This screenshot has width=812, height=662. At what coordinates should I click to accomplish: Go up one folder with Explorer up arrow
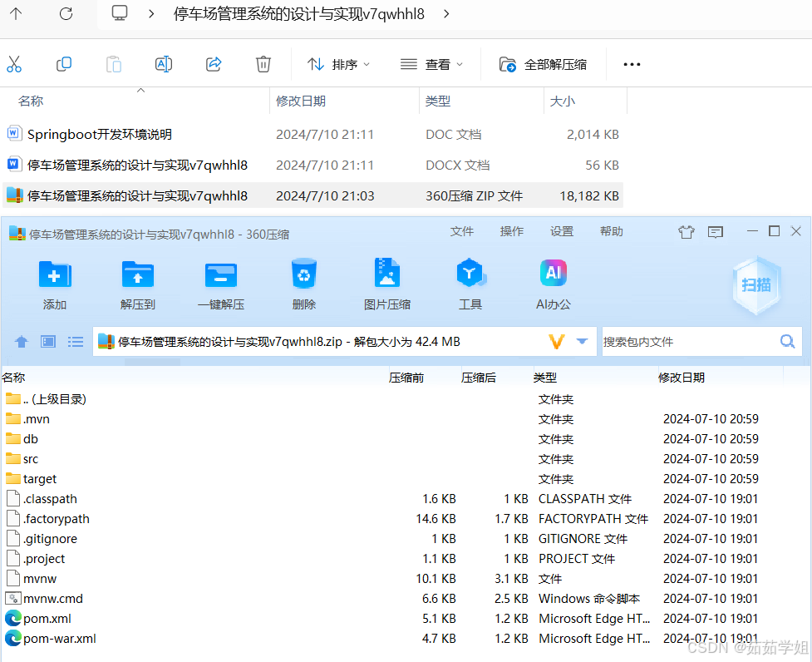click(16, 13)
